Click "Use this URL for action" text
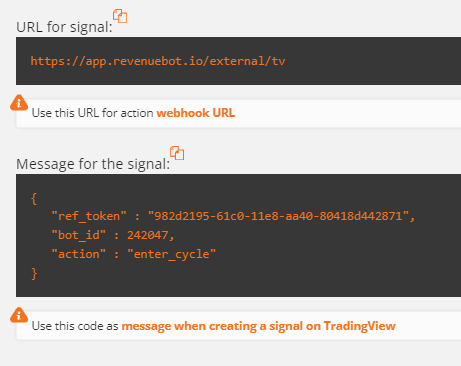This screenshot has width=461, height=366. (x=92, y=113)
